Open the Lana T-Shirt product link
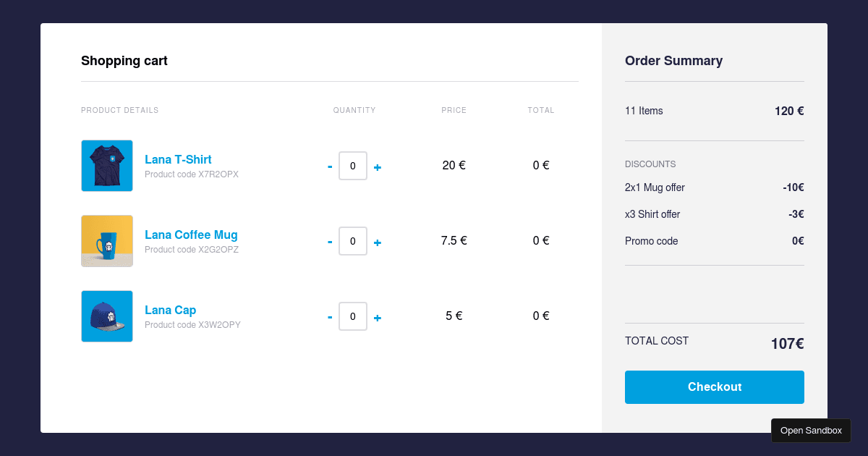This screenshot has height=456, width=868. point(178,159)
